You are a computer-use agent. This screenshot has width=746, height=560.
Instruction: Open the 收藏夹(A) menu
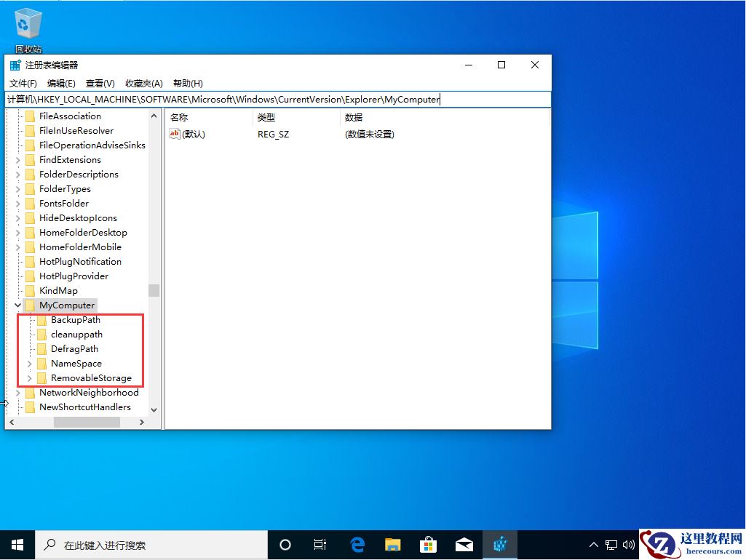point(143,83)
